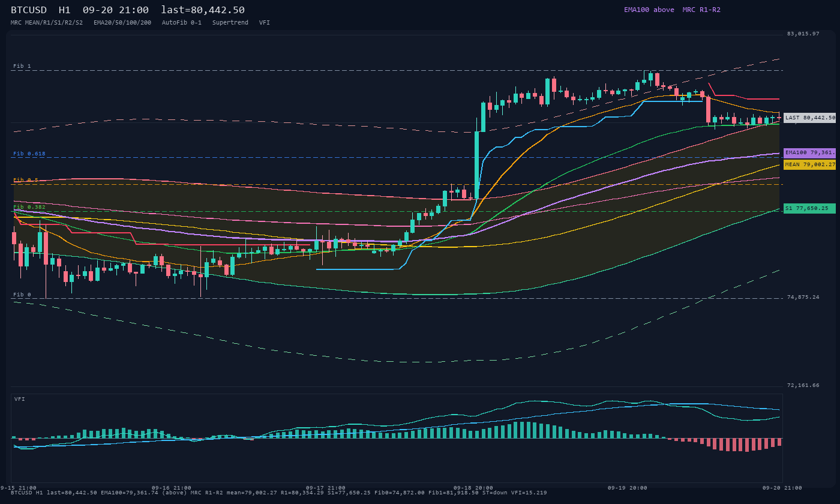840x504 pixels.
Task: Click the MRC R1-R2 status text at top right
Action: 701,10
